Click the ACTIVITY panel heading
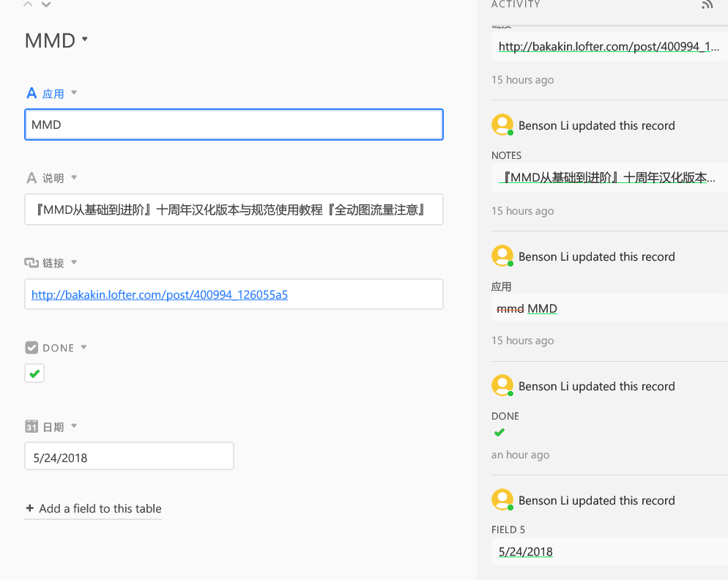 516,4
